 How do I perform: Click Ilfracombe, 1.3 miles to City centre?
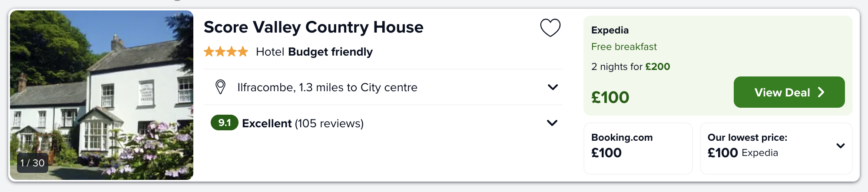327,87
